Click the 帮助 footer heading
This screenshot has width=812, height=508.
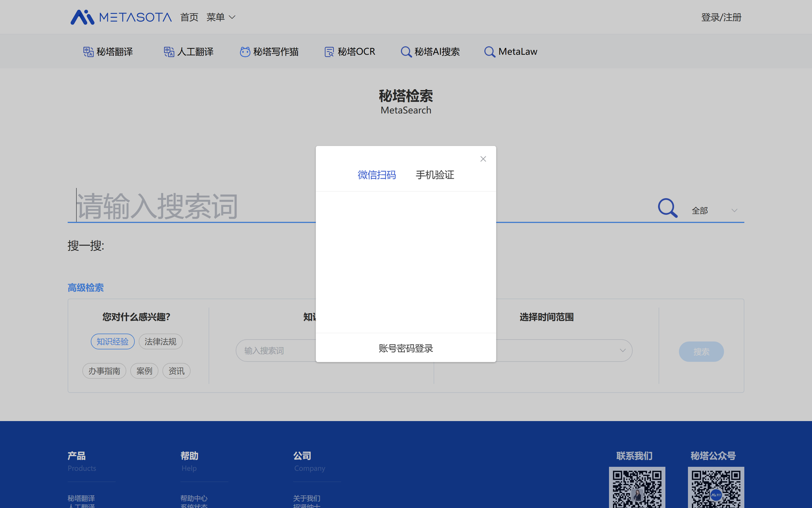pos(189,456)
